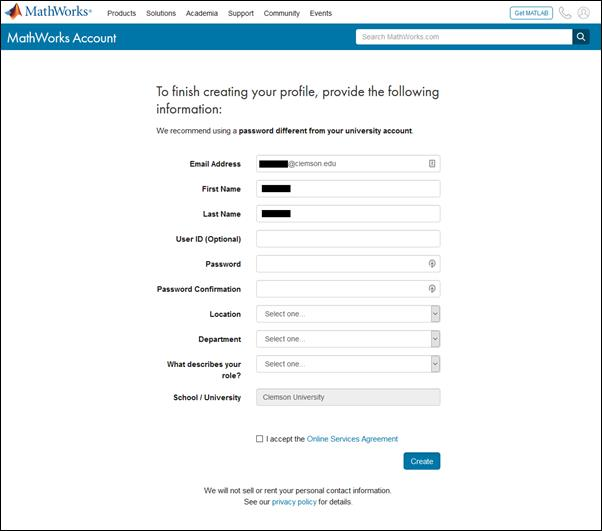
Task: Click the First Name input field
Action: [348, 189]
